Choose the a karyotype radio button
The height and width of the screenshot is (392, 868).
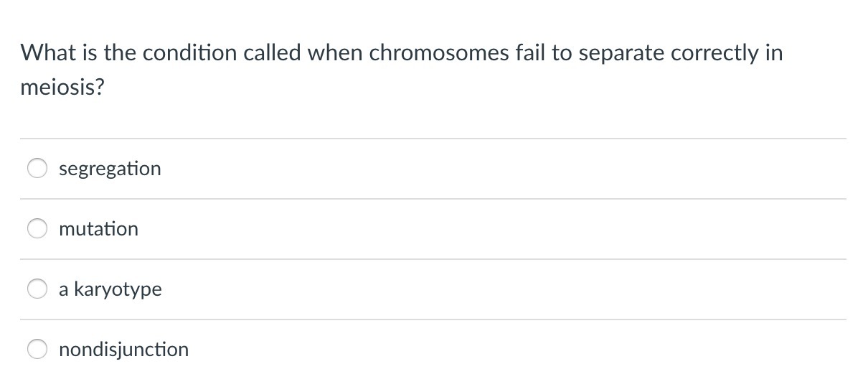coord(37,289)
